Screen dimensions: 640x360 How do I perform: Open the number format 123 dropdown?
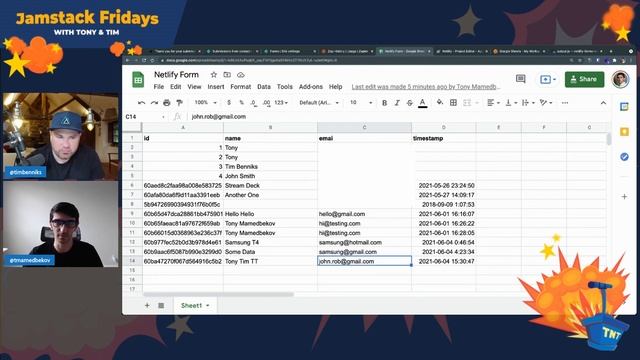pyautogui.click(x=281, y=103)
